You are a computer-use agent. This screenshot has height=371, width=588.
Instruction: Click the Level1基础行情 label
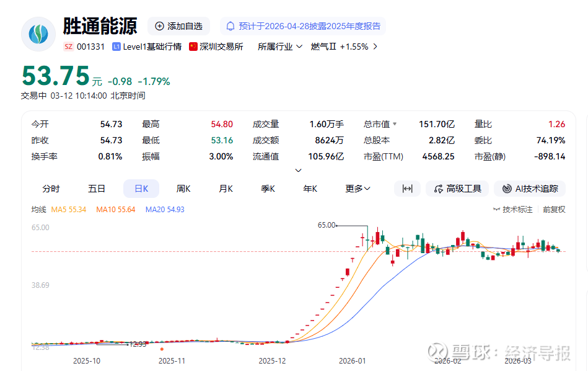click(152, 47)
